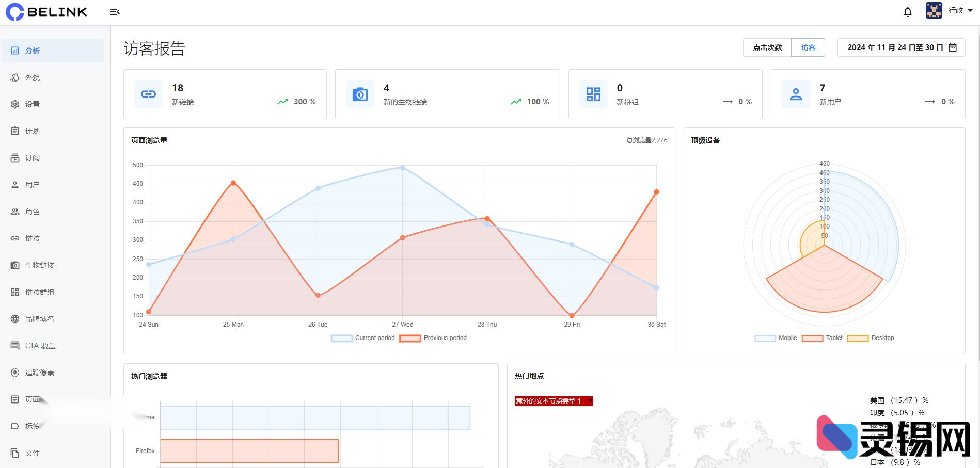Open 计划 in the sidebar

point(53,131)
